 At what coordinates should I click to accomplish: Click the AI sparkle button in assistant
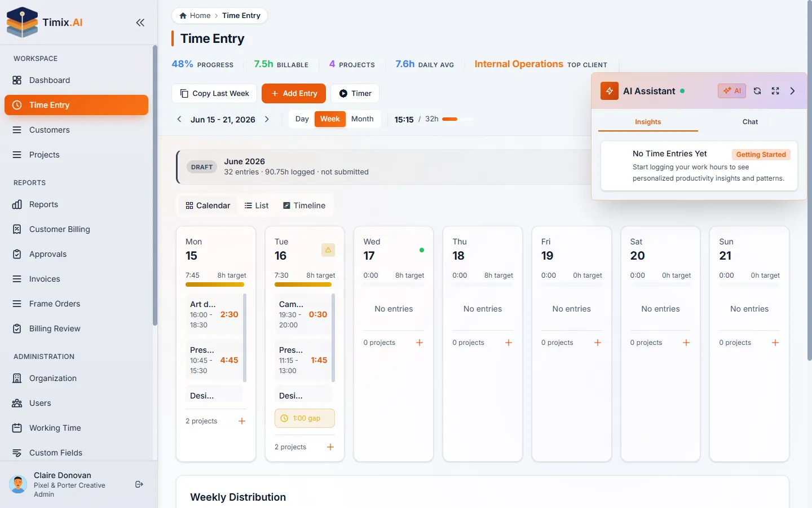tap(732, 91)
